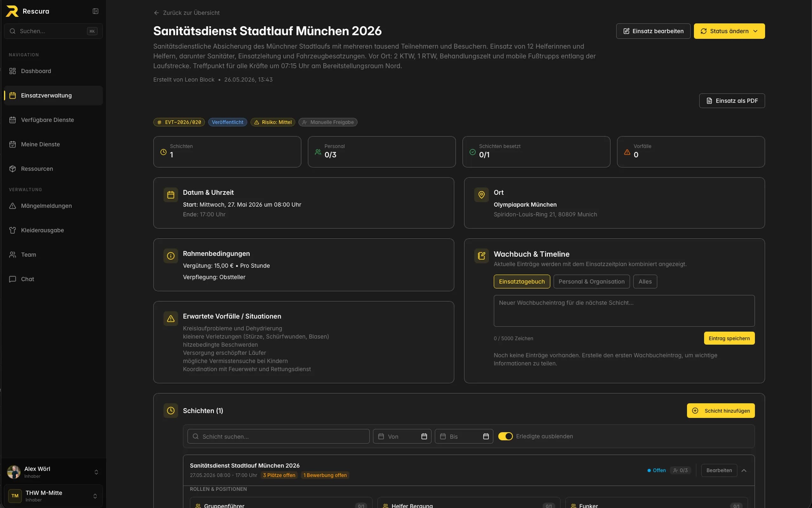Screen dimensions: 812x508
Task: Focus the Suchen sidebar search field
Action: [53, 31]
